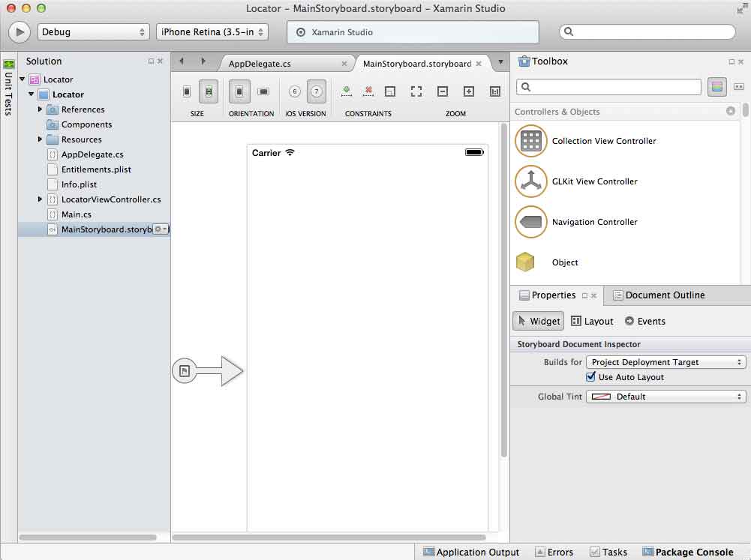Click the zoom in icon
751x560 pixels.
pos(469,91)
